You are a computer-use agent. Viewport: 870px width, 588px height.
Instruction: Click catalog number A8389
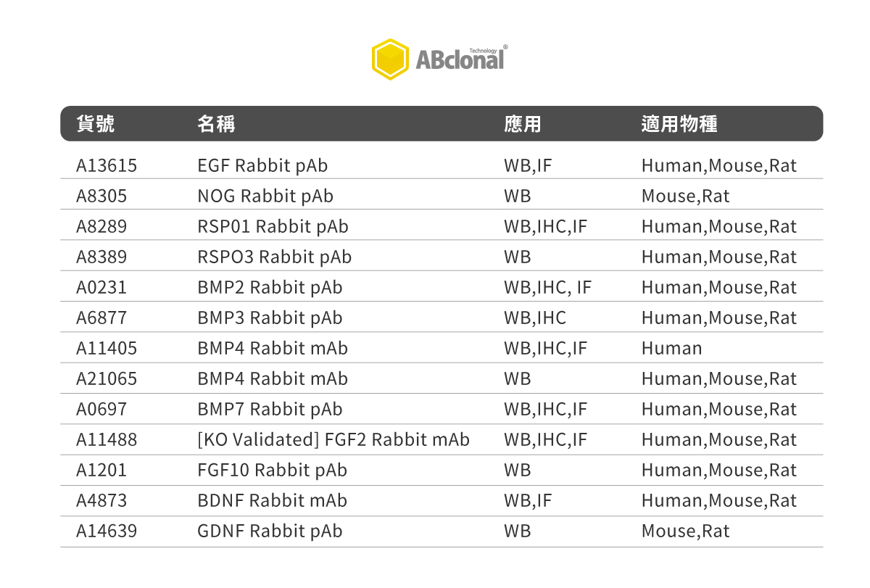[x=101, y=257]
